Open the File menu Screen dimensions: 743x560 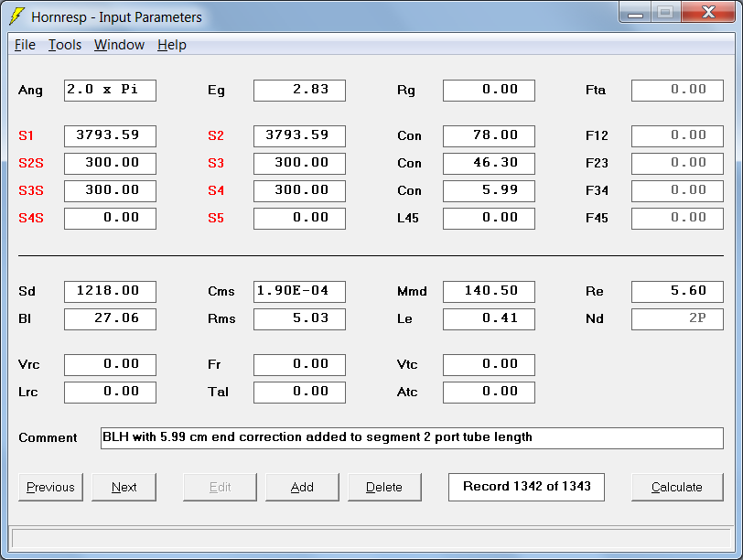tap(25, 45)
